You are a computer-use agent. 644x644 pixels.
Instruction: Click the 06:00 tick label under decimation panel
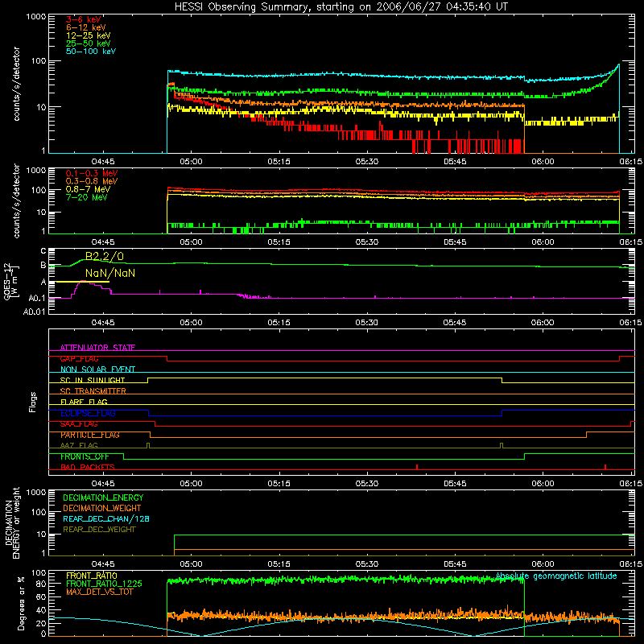[543, 564]
